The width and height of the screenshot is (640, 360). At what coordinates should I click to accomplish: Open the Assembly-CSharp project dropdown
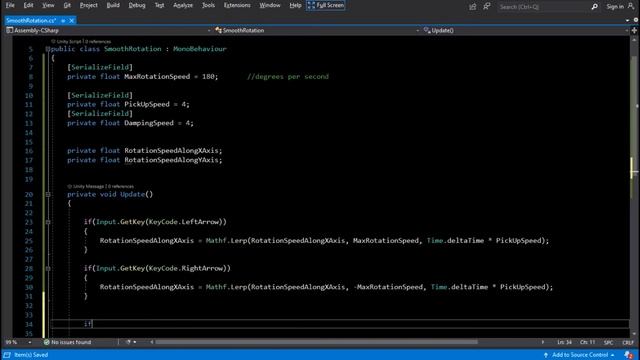(x=109, y=30)
